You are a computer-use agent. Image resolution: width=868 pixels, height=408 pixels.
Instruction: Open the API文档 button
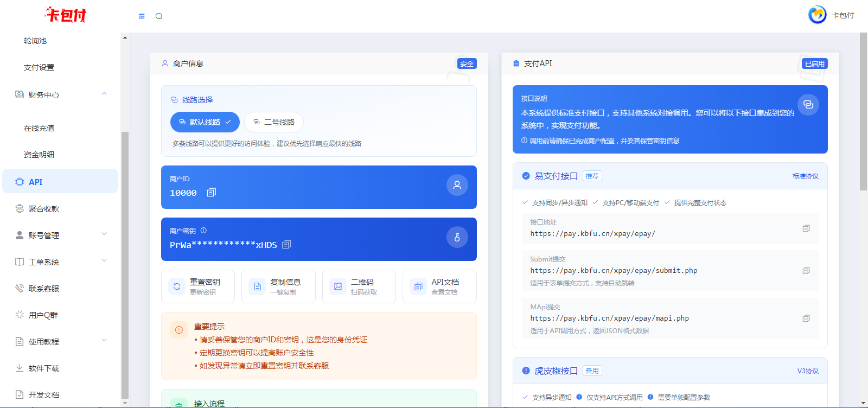pyautogui.click(x=439, y=286)
